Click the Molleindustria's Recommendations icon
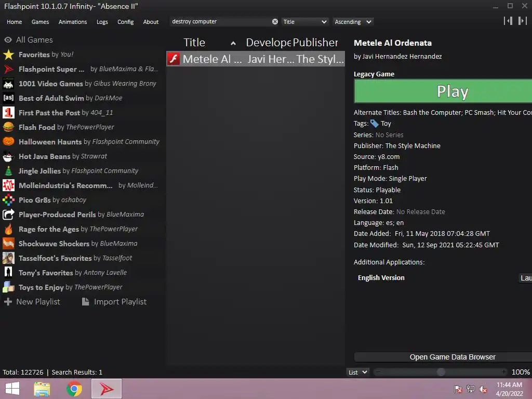 tap(8, 185)
